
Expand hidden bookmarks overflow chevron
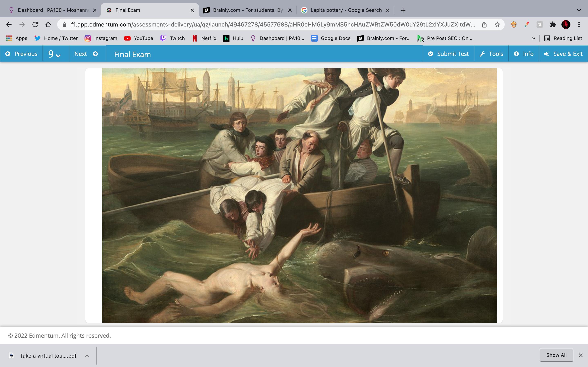533,38
